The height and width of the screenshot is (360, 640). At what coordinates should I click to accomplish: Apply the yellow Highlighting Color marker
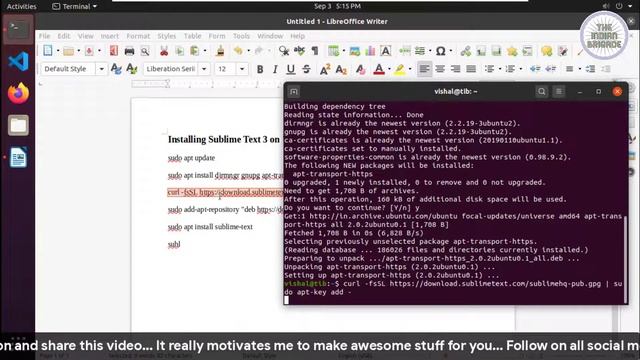coord(400,69)
